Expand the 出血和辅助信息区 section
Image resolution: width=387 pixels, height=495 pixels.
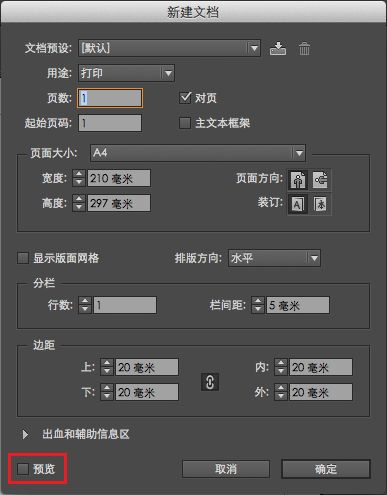(x=25, y=434)
